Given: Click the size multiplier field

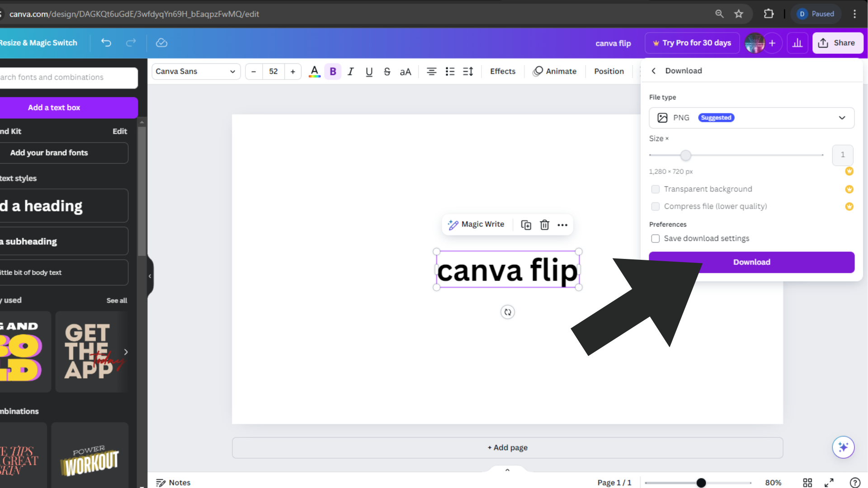Looking at the screenshot, I should tap(842, 155).
